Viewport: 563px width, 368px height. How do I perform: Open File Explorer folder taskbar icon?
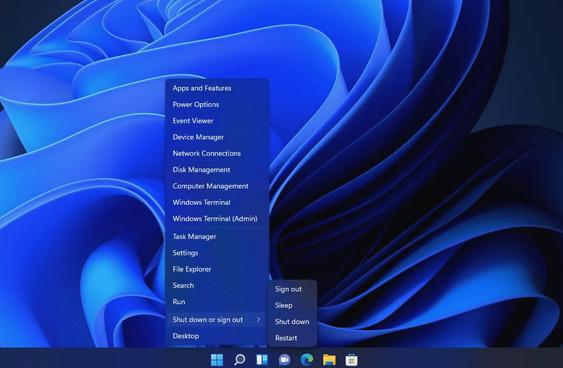coord(329,359)
